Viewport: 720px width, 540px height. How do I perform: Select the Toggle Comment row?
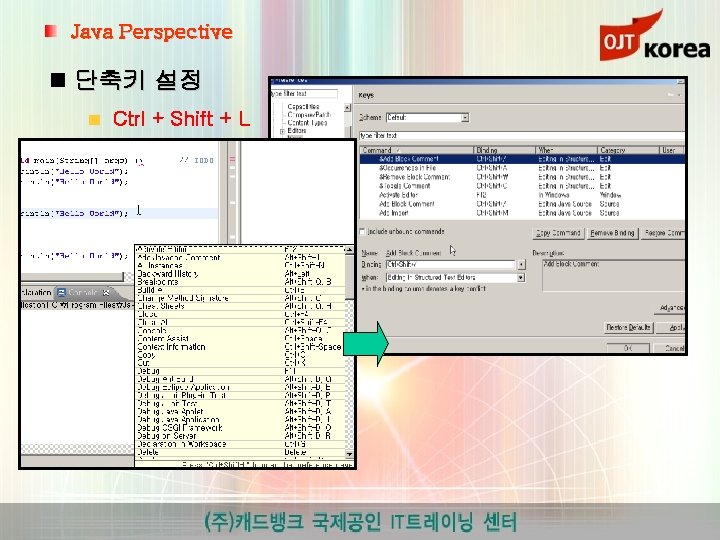coord(522,186)
